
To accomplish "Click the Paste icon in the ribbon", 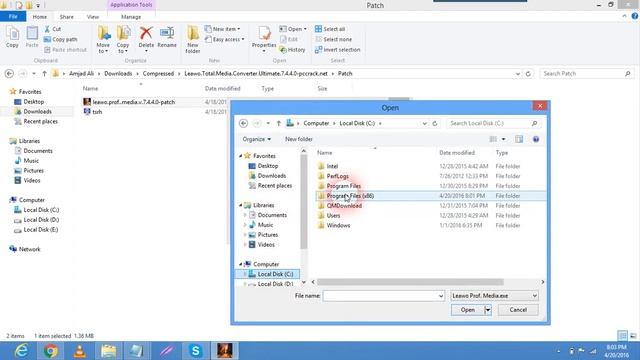I will coord(32,37).
